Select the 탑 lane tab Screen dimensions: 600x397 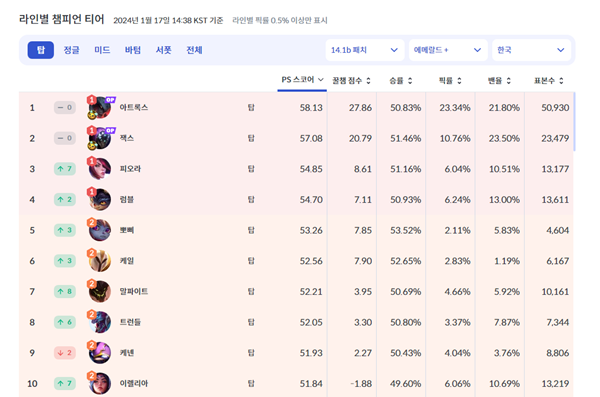point(41,50)
